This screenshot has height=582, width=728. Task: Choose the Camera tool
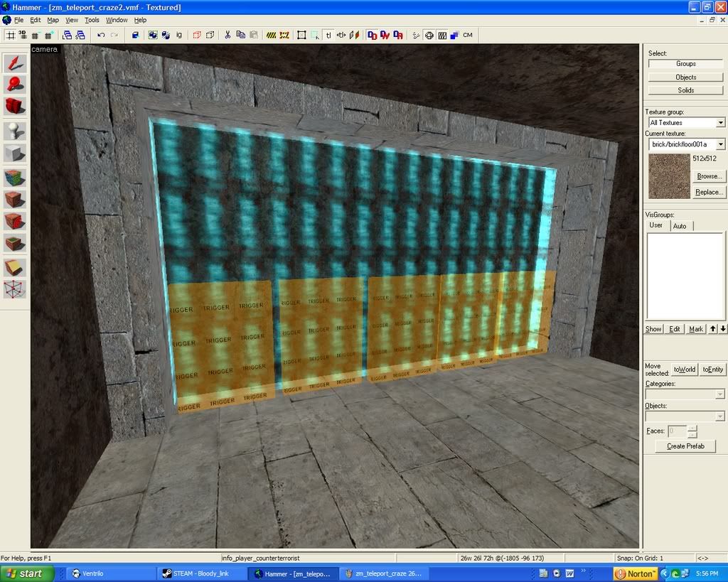(15, 107)
